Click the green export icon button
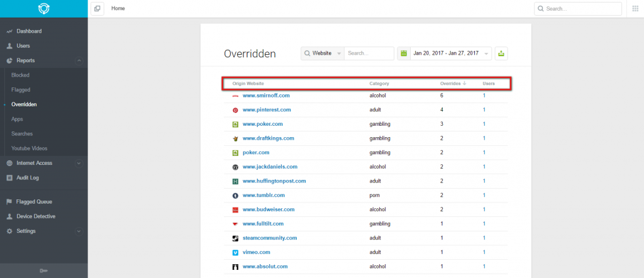 click(501, 53)
